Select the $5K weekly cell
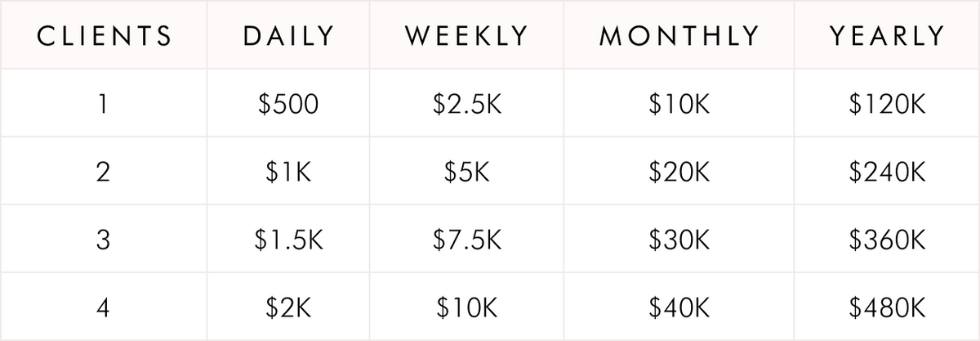 click(x=467, y=173)
